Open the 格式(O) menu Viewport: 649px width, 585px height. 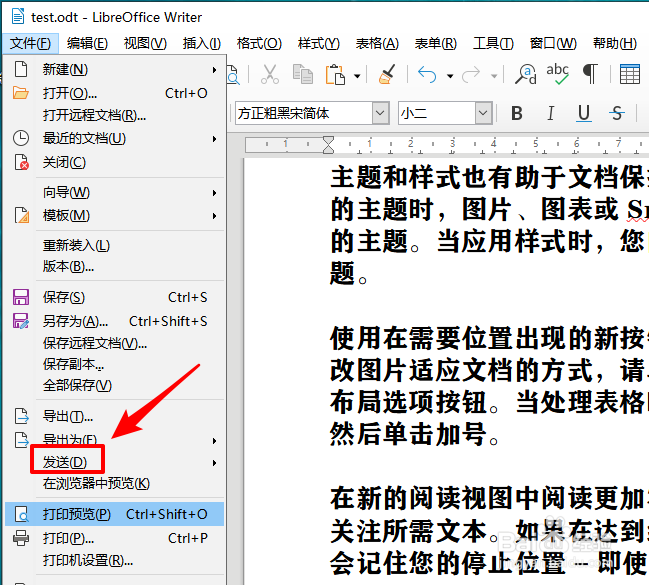click(x=259, y=43)
